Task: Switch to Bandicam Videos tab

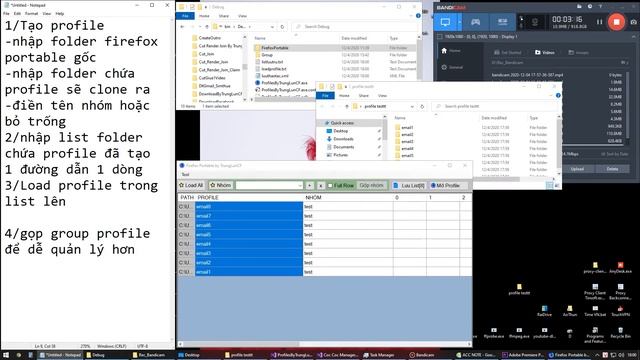Action: [544, 52]
